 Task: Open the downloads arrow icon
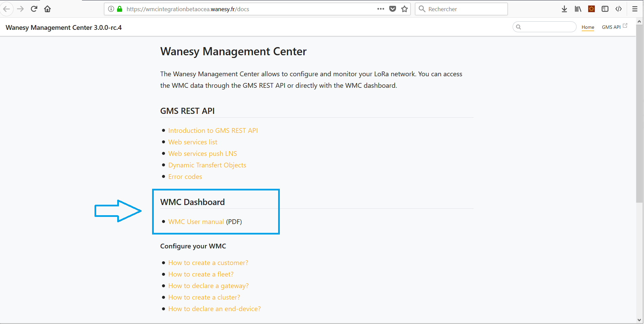[x=564, y=9]
